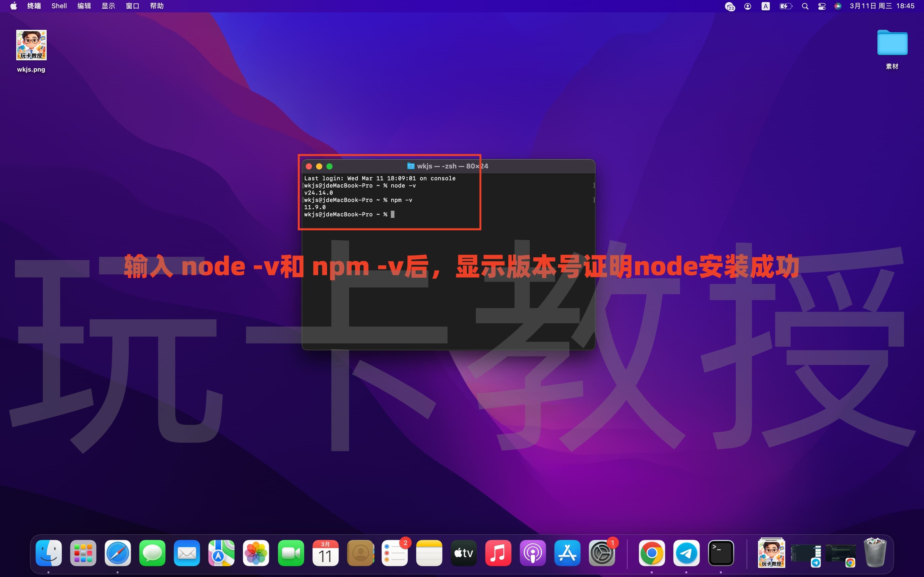Open the App Store from the Dock
Image resolution: width=924 pixels, height=577 pixels.
[567, 553]
